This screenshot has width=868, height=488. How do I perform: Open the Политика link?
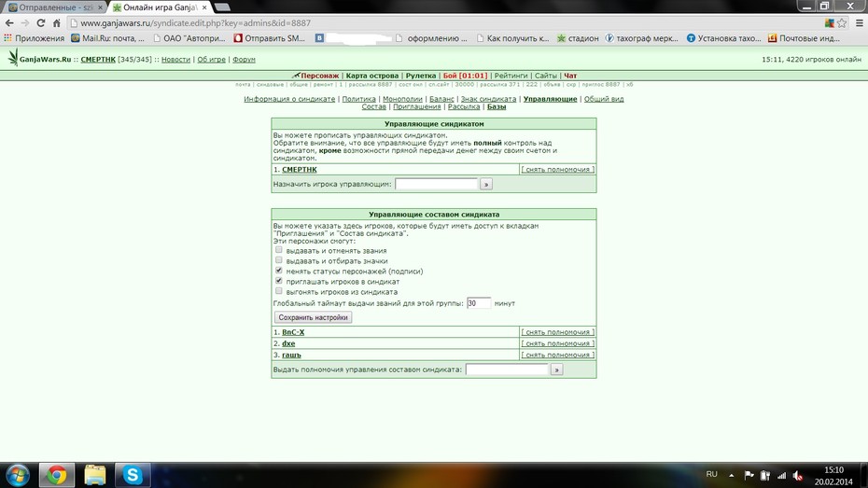pos(358,99)
